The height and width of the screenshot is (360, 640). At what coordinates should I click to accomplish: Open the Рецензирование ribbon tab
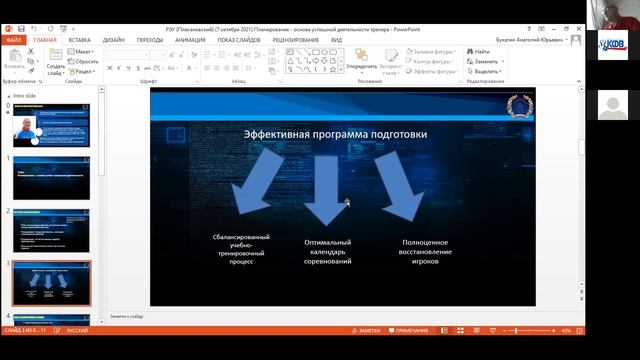click(296, 40)
